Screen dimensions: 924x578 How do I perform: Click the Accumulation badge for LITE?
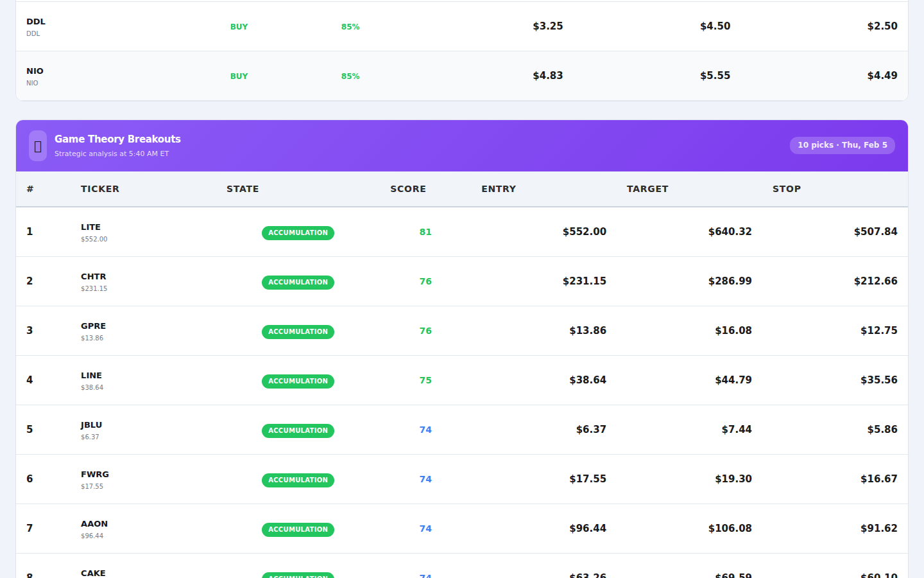[298, 232]
